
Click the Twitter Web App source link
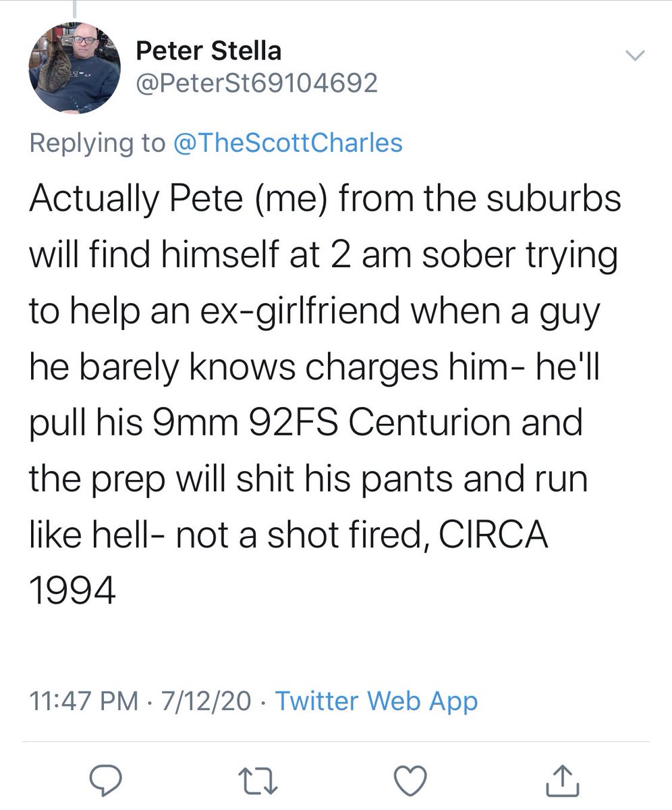(376, 701)
